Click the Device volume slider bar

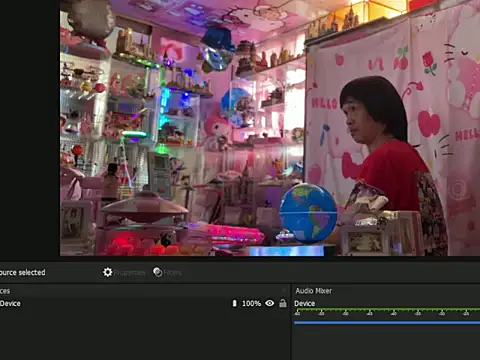387,322
